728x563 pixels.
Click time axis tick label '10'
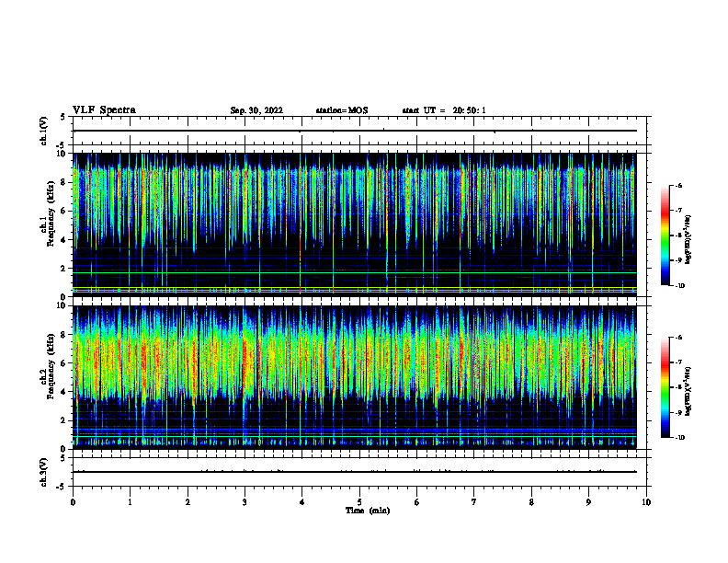[x=646, y=502]
